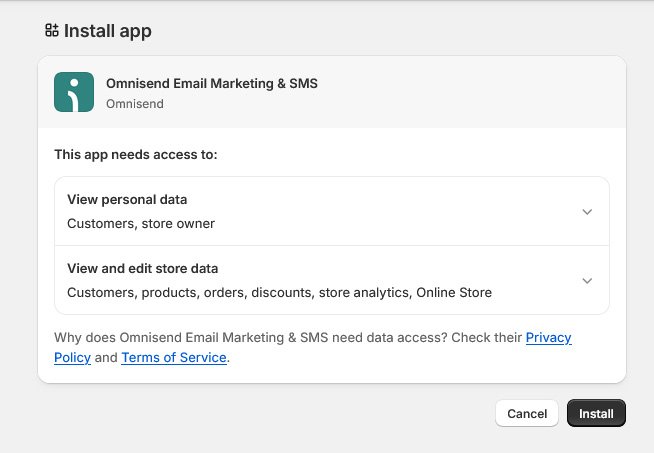Click the Cancel button
Viewport: 654px width, 453px height.
(527, 413)
